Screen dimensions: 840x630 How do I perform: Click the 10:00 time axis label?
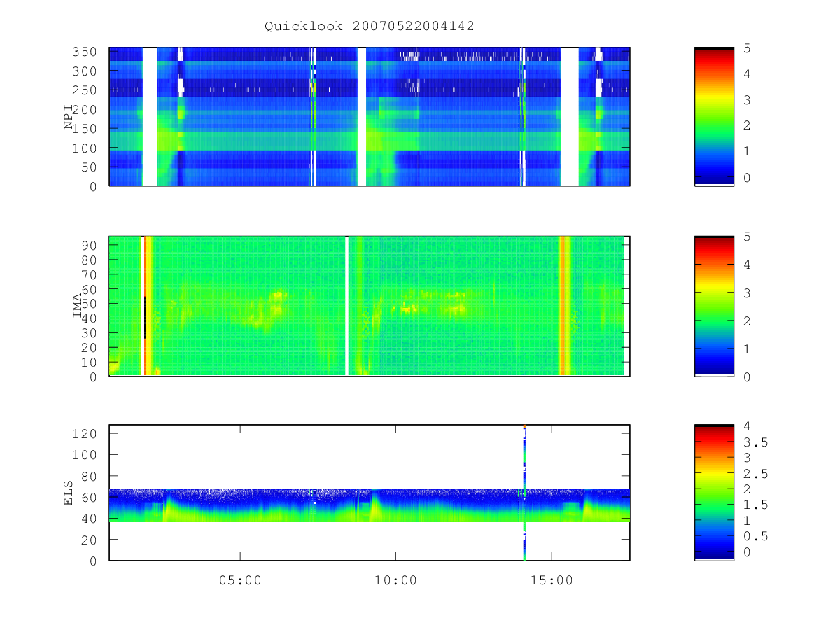coord(395,580)
